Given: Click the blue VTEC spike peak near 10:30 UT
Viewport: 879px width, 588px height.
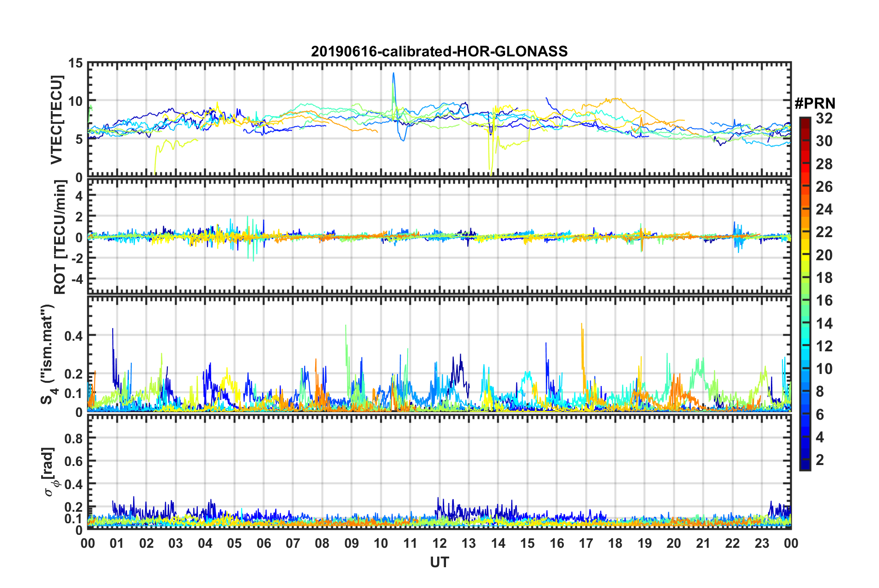Looking at the screenshot, I should (x=394, y=73).
